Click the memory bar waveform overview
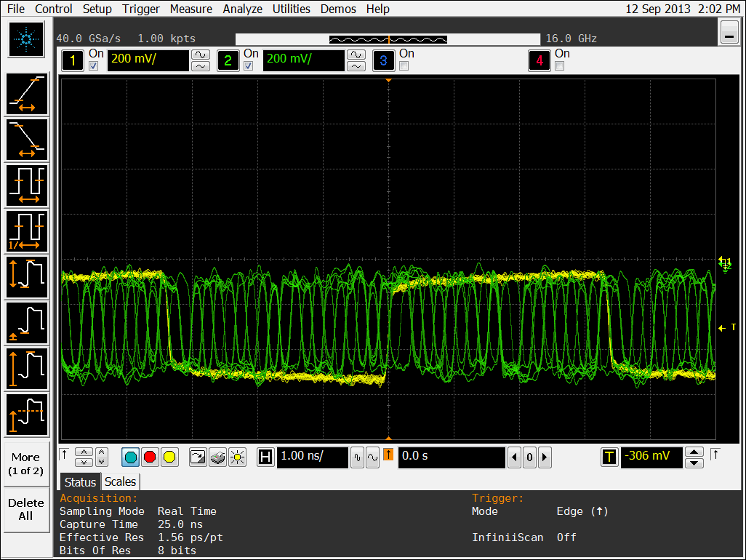The image size is (746, 560). point(389,39)
